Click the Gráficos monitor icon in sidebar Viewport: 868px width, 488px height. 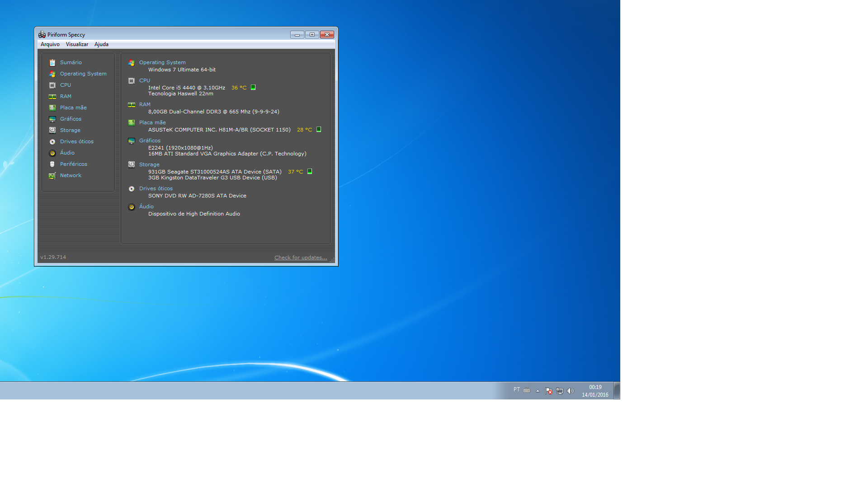(x=52, y=119)
